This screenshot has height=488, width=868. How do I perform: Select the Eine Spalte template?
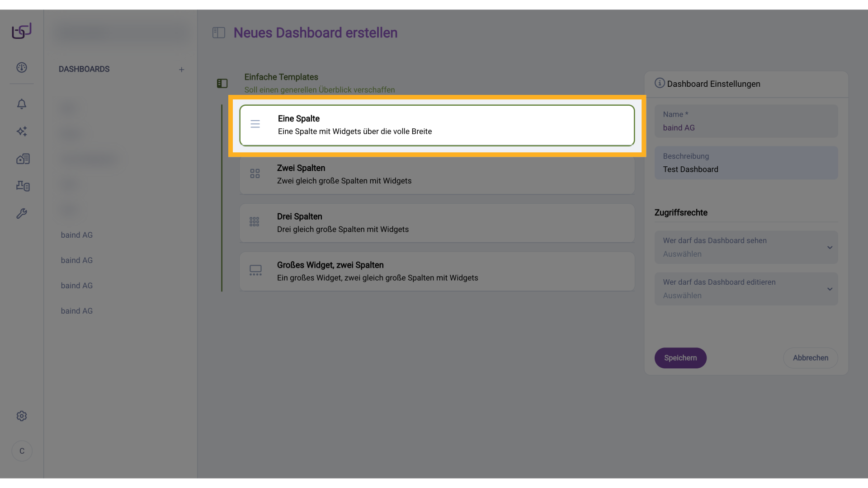pos(437,125)
